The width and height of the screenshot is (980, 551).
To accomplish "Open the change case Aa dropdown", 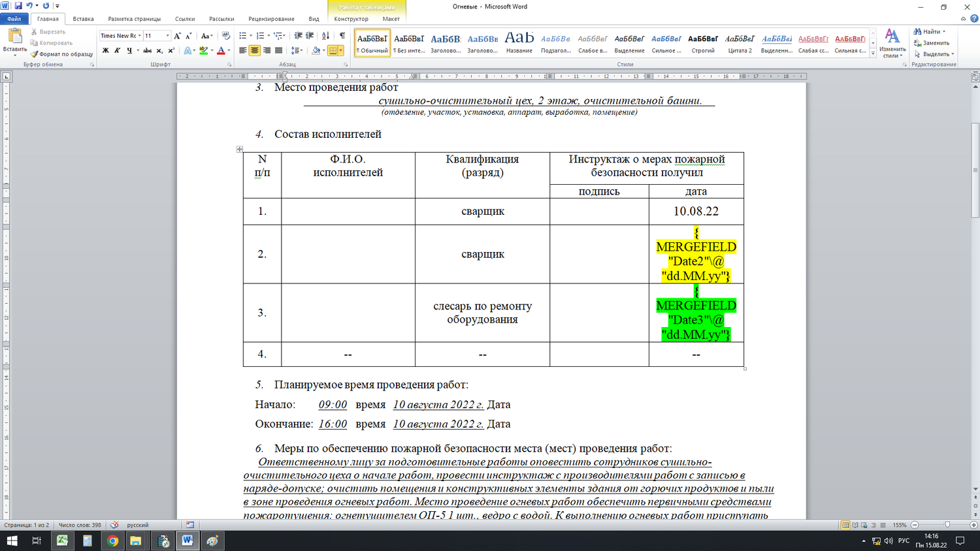I will pos(207,36).
